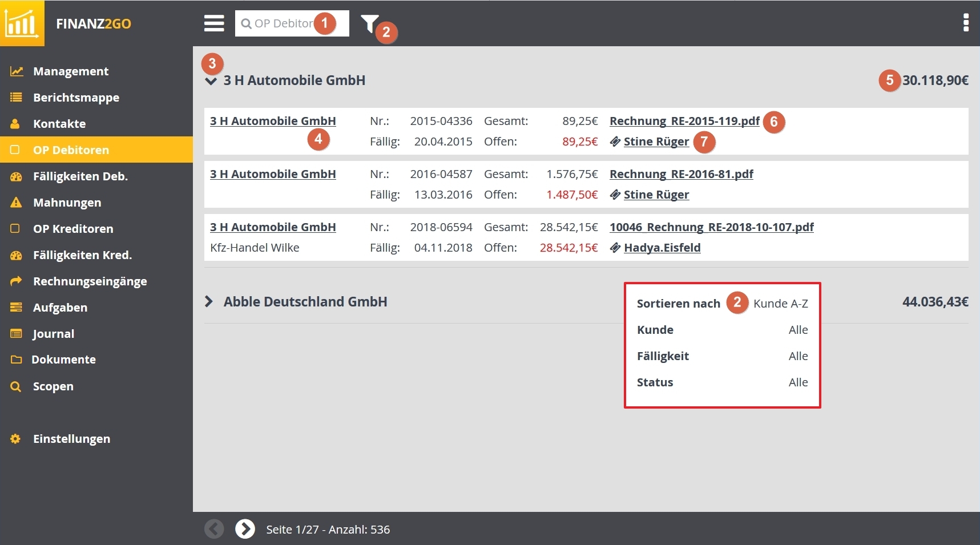The image size is (980, 545).
Task: Open Stine Rüger link for invoice 2016-04587
Action: pyautogui.click(x=656, y=195)
